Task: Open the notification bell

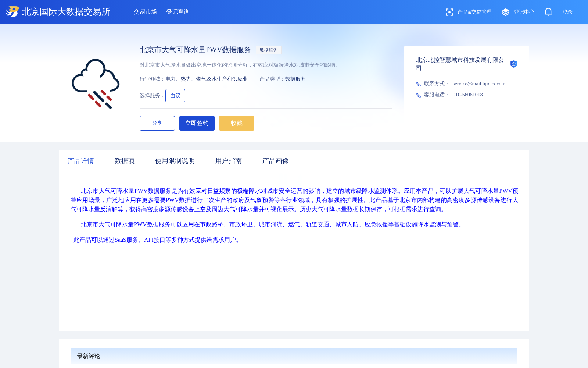Action: coord(548,12)
